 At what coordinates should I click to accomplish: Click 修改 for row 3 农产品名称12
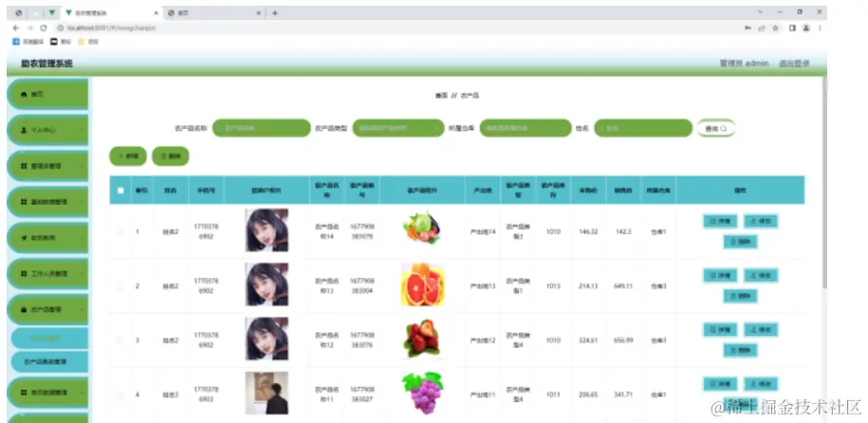coord(761,329)
